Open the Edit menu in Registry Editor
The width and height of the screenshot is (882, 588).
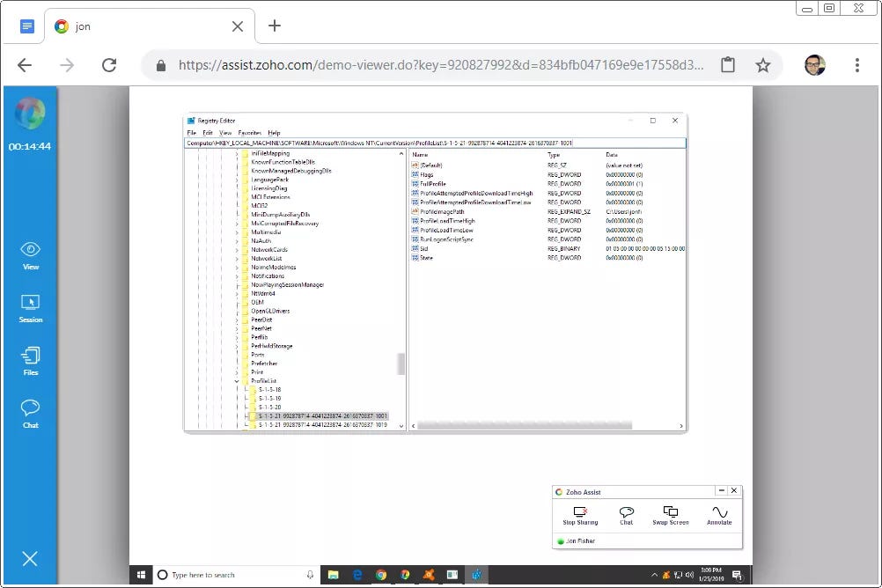[x=208, y=133]
